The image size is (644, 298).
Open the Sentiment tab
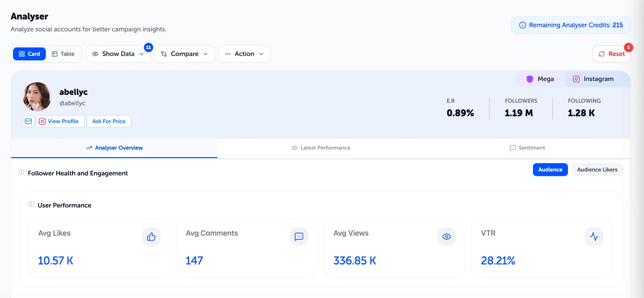(x=527, y=148)
